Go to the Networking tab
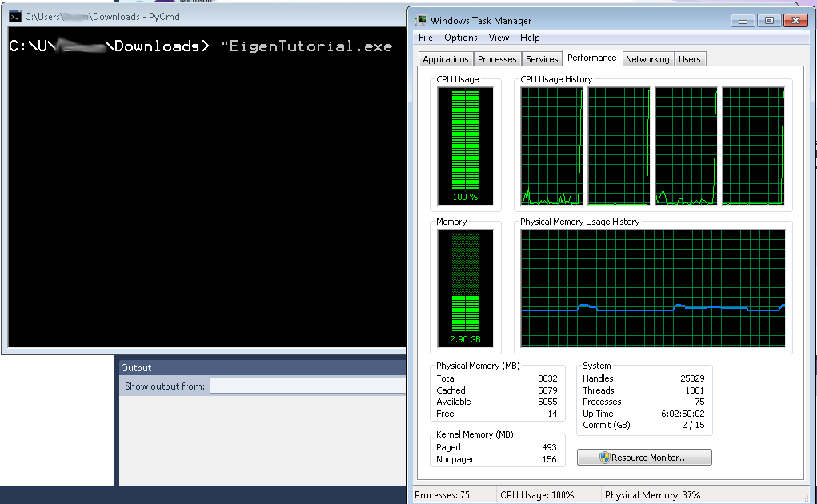817x504 pixels. pos(647,59)
